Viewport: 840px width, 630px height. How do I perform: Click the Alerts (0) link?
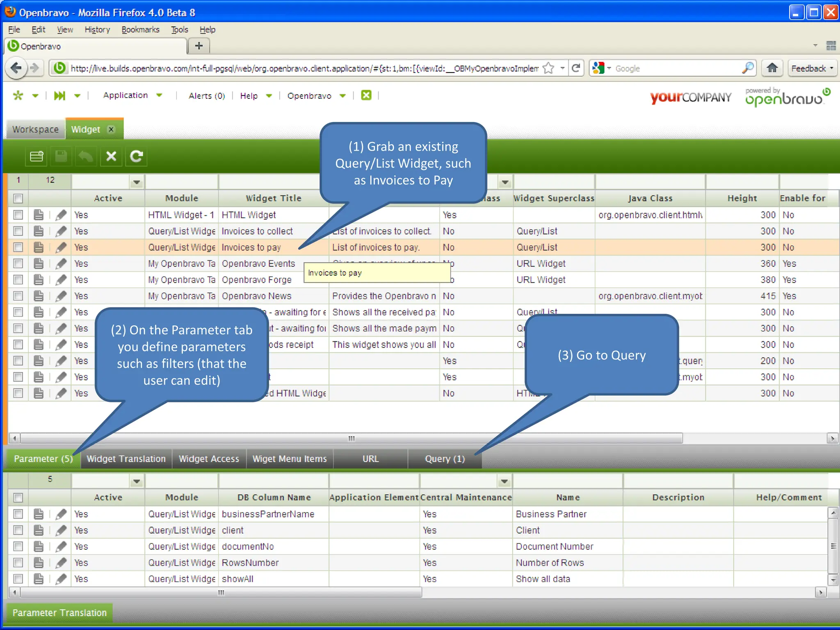click(207, 96)
